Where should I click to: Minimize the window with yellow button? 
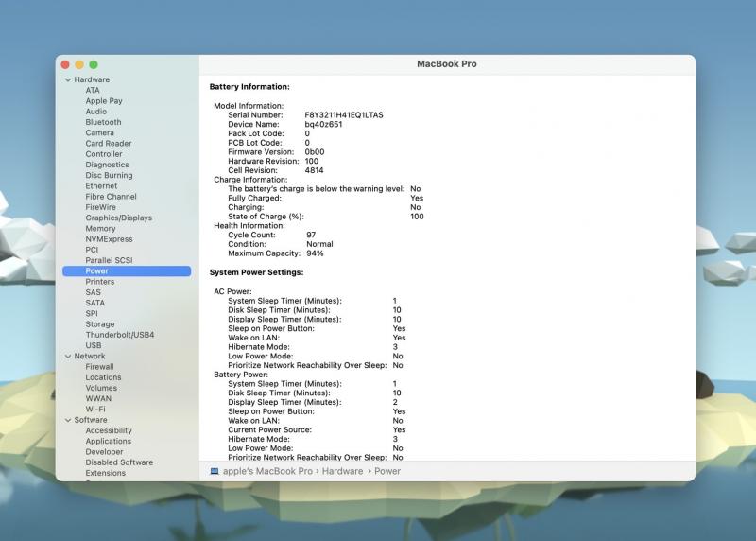[79, 64]
